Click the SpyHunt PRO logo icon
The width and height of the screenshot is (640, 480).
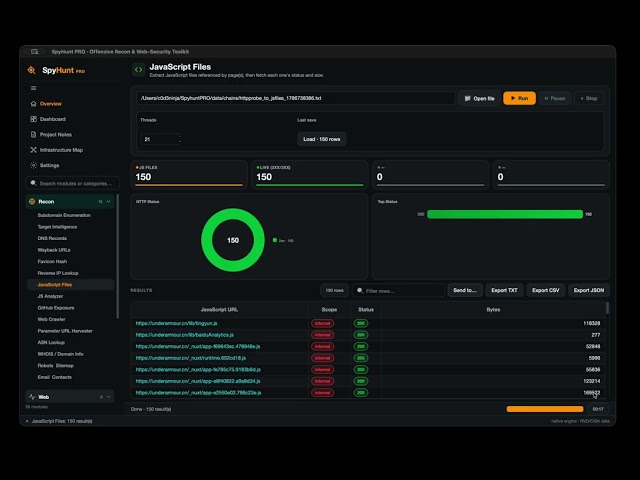tap(31, 70)
